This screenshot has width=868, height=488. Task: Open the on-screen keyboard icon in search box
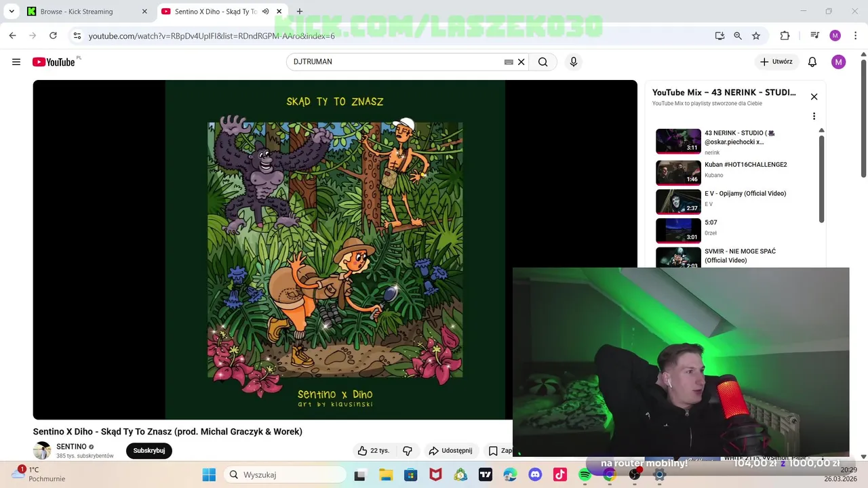(x=509, y=62)
